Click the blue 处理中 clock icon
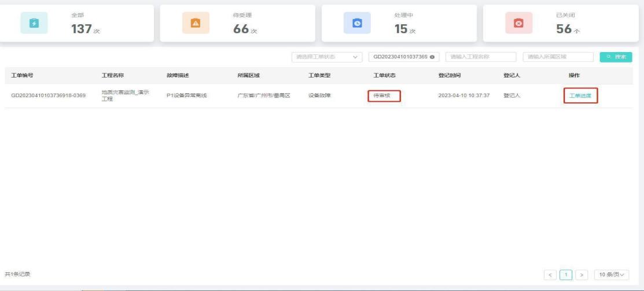This screenshot has height=291, width=644. point(356,23)
